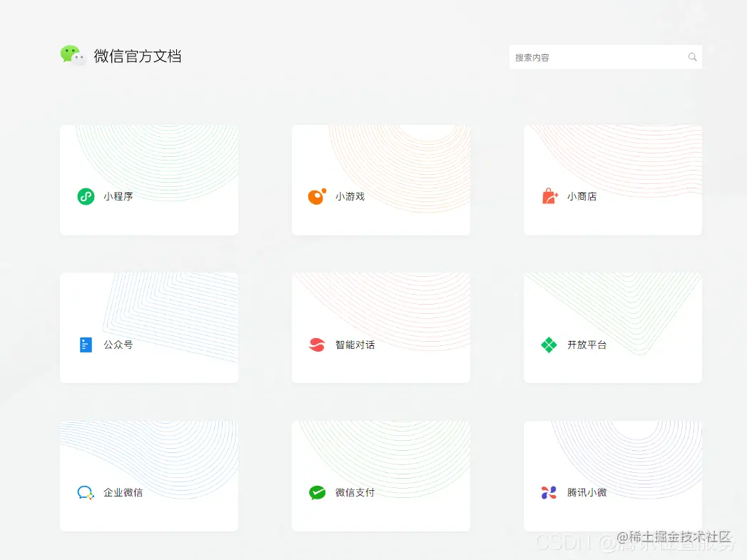Open the 腾讯小微 label text
The width and height of the screenshot is (747, 560).
point(586,492)
